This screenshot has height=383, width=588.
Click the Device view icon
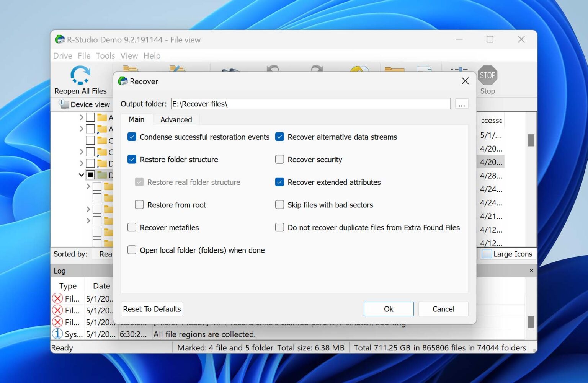pos(64,104)
